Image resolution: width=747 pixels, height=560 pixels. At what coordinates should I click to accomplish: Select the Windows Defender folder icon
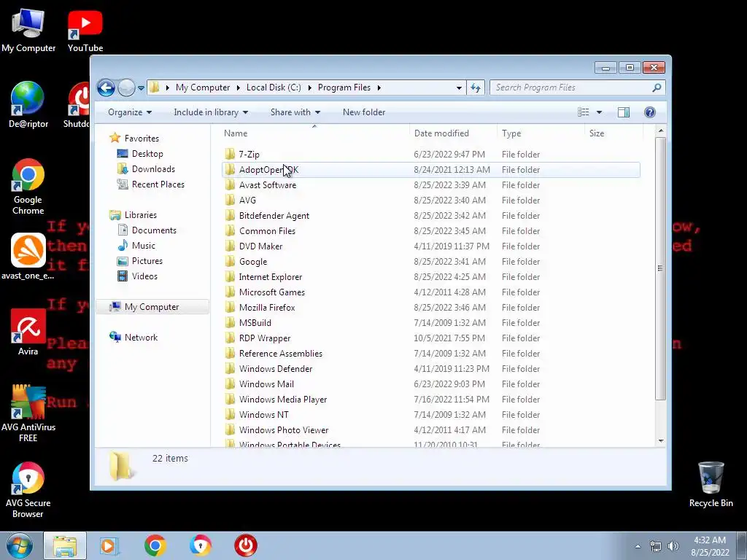click(230, 368)
